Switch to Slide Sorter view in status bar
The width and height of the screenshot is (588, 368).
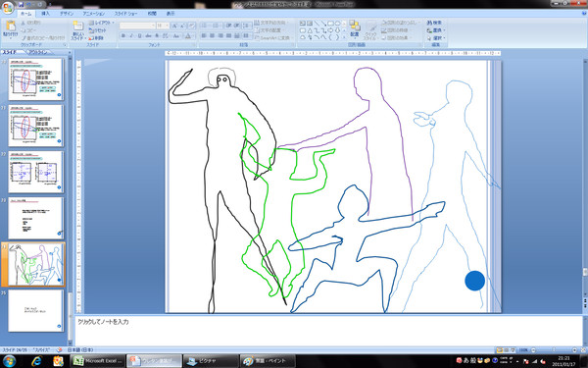[x=506, y=350]
